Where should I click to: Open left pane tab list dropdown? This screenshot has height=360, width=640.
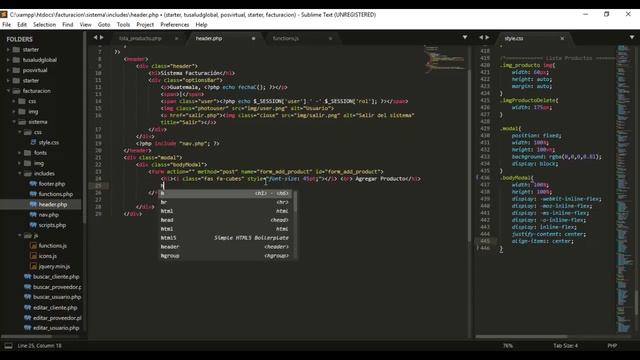coord(465,38)
